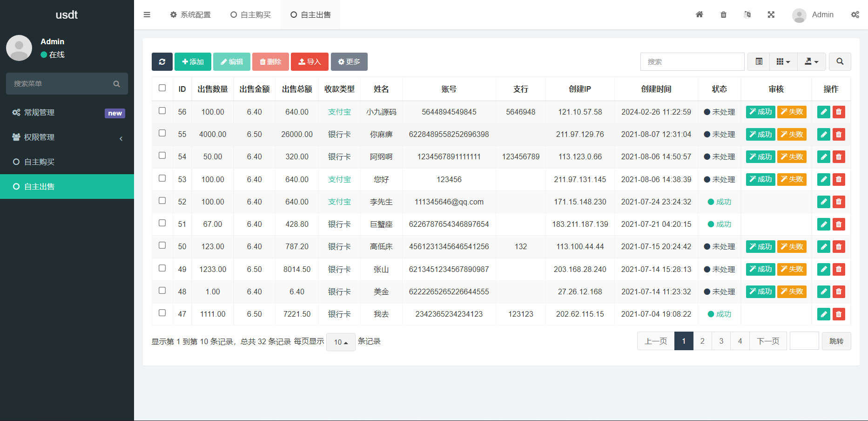
Task: Delete row 52 with the trash icon
Action: point(839,202)
